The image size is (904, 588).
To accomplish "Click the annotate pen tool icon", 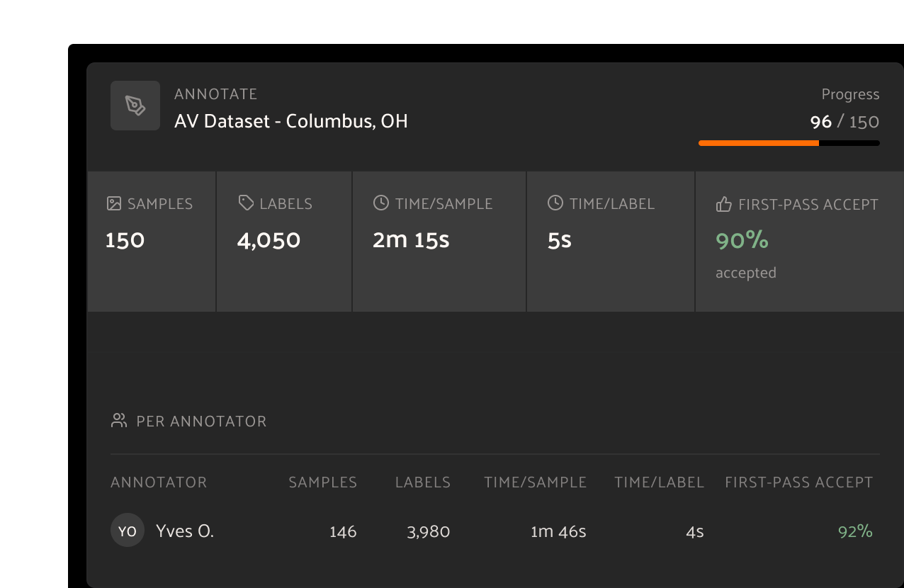I will coord(135,106).
